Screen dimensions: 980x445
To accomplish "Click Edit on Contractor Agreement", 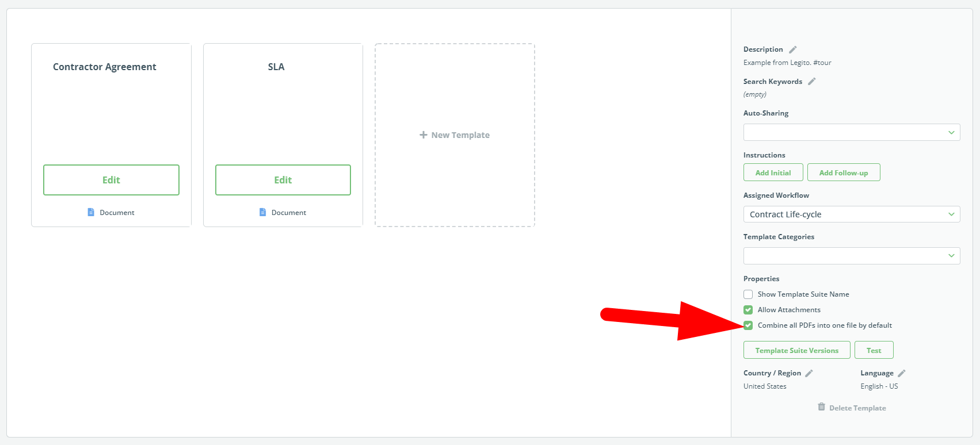I will [111, 180].
